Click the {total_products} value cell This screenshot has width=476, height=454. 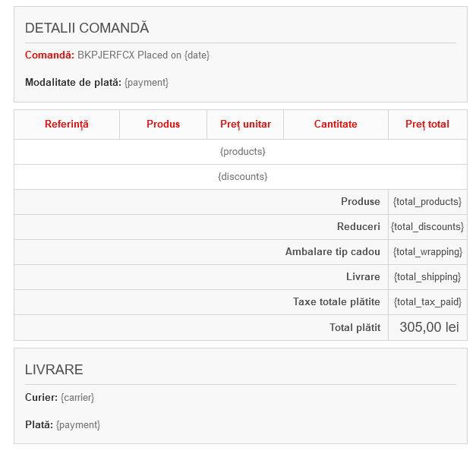[427, 202]
